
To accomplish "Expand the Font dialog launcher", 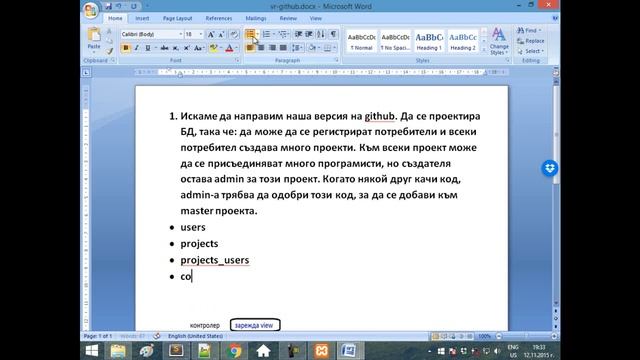I will click(237, 60).
